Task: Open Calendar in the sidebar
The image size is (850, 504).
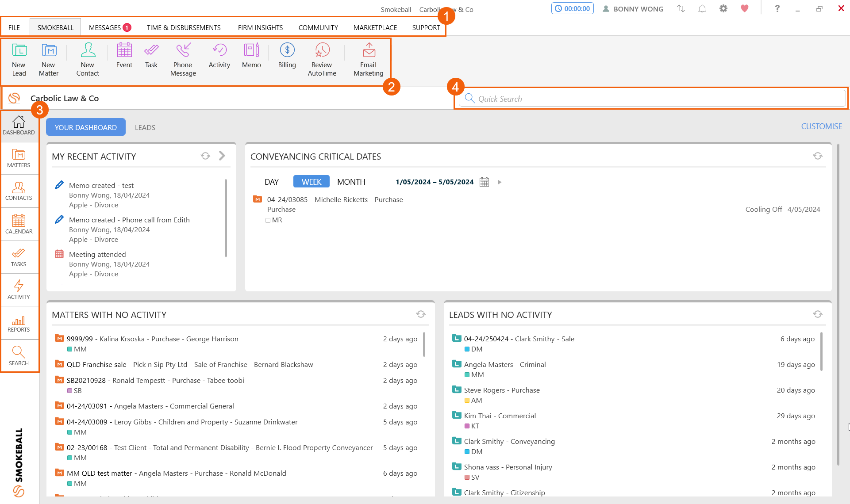Action: tap(19, 224)
